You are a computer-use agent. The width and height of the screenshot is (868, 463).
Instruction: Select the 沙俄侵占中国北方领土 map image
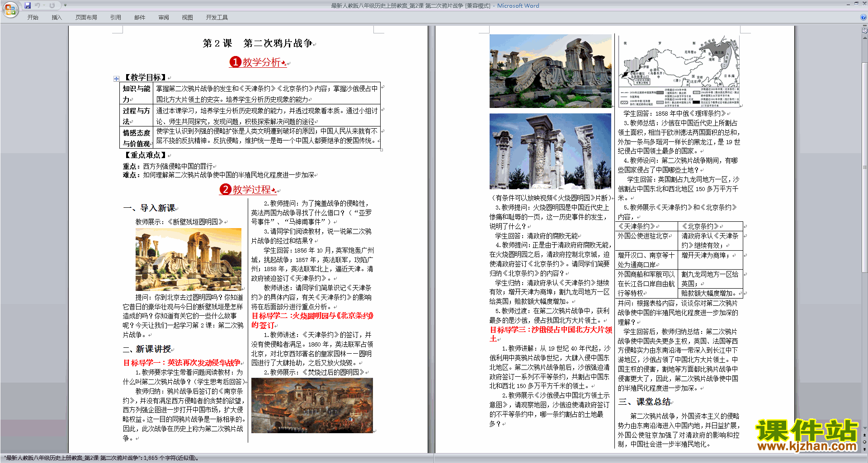[x=679, y=71]
